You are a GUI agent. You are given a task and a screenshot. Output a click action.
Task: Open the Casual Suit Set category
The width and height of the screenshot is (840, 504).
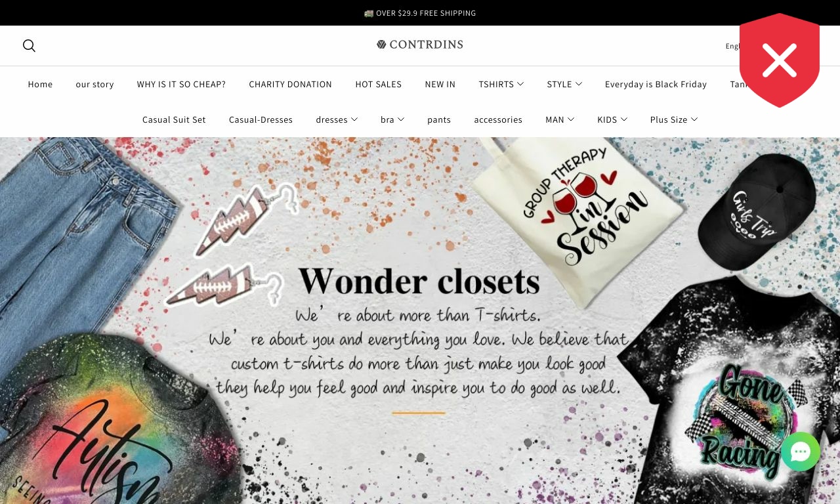coord(174,119)
